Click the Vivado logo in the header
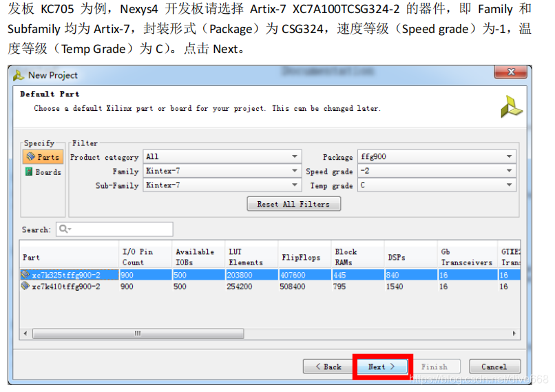 pos(511,107)
